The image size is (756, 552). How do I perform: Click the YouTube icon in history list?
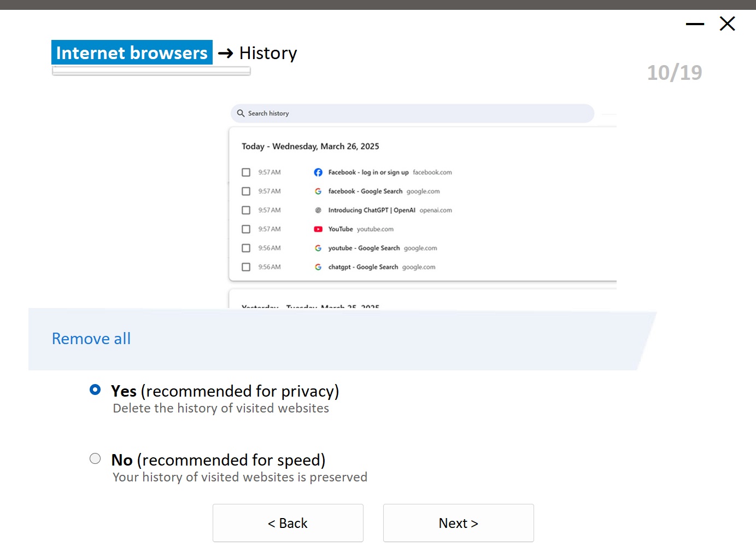pyautogui.click(x=318, y=229)
